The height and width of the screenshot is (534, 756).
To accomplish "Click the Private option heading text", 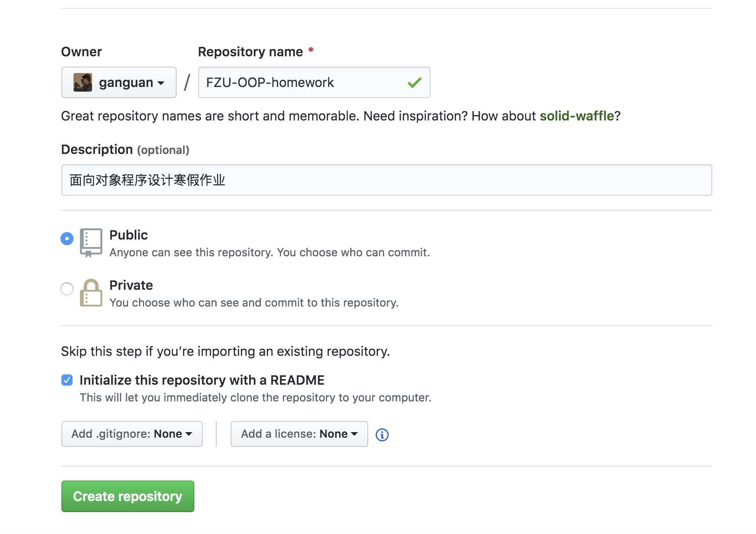I will (x=131, y=285).
